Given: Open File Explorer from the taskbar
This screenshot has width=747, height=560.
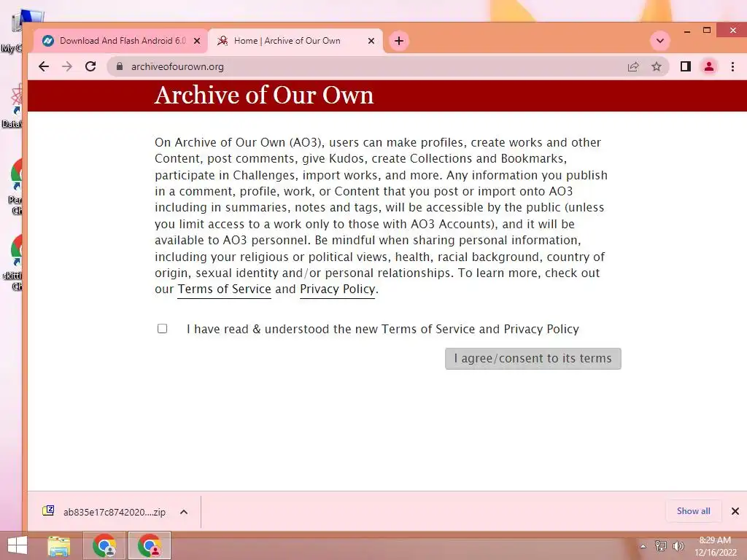Looking at the screenshot, I should [59, 545].
